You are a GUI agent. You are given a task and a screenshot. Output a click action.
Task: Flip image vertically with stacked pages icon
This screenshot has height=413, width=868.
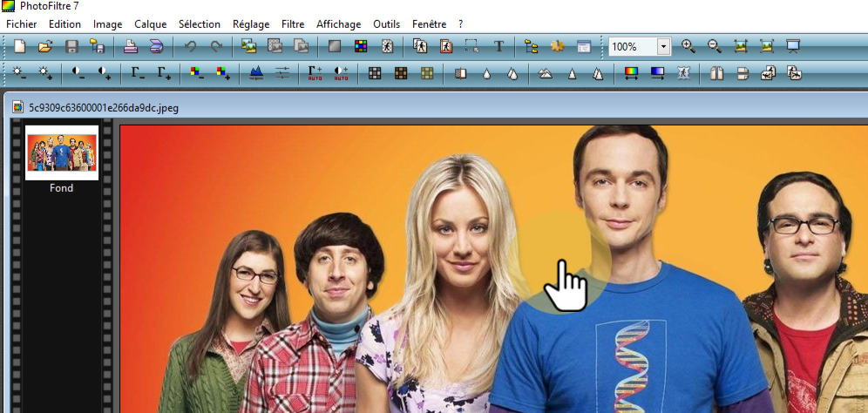743,73
